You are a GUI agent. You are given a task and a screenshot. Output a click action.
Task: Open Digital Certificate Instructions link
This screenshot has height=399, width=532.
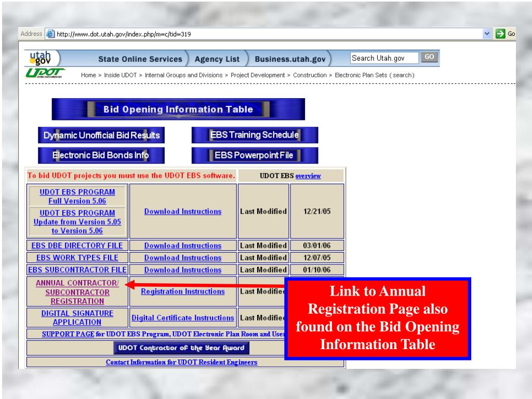[183, 318]
